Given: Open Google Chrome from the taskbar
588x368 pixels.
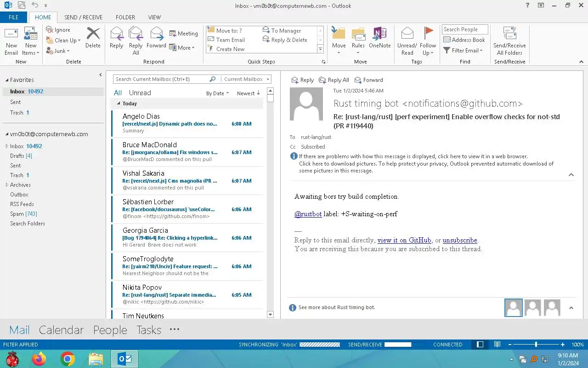Looking at the screenshot, I should (68, 359).
